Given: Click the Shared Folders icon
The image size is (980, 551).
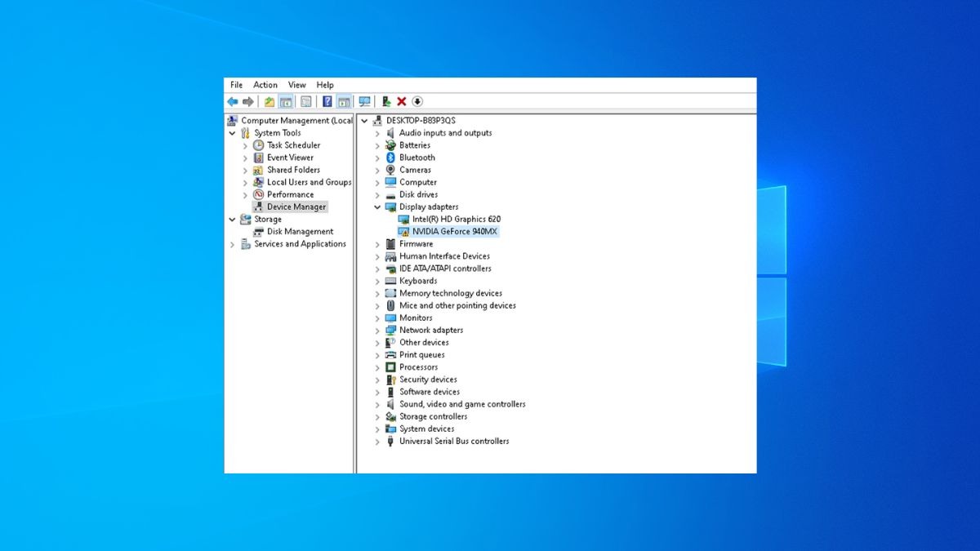Looking at the screenshot, I should 259,170.
